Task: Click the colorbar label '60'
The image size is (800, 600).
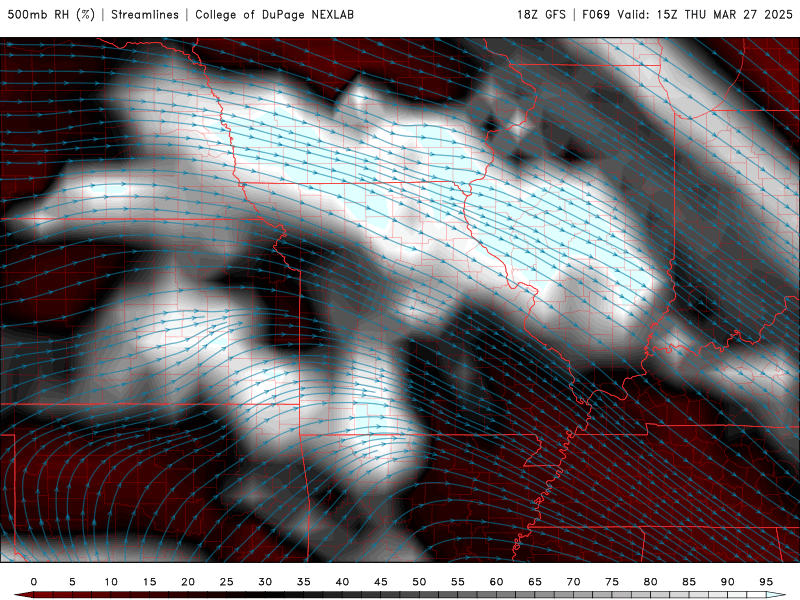Action: pos(496,582)
